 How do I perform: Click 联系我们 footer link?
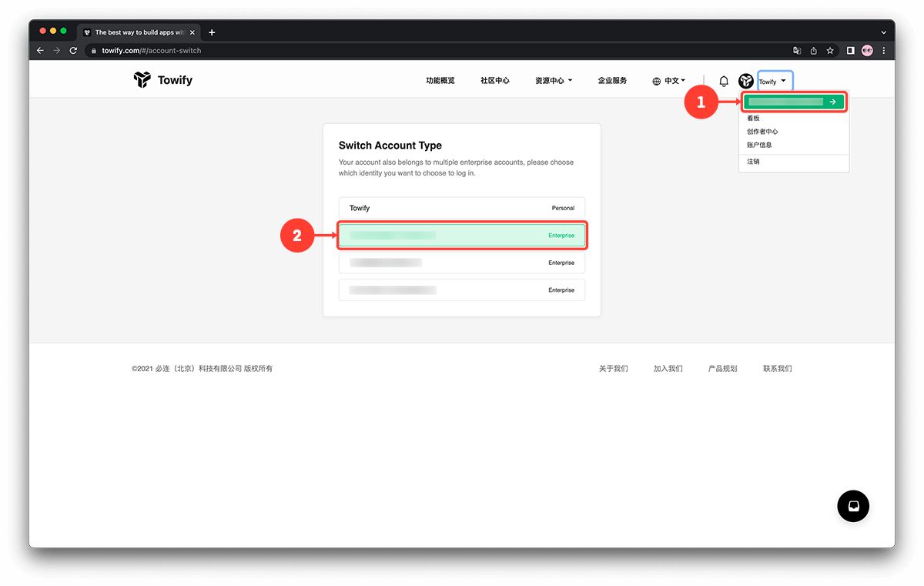(778, 369)
